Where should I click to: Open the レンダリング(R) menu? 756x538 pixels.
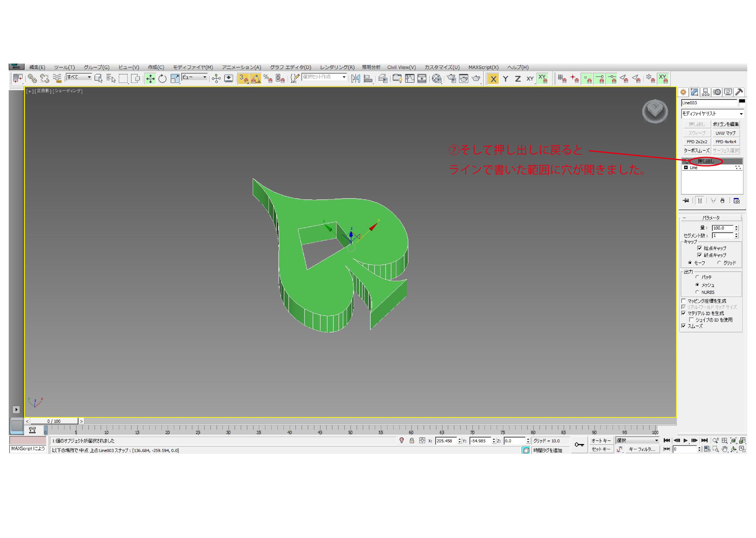point(337,67)
